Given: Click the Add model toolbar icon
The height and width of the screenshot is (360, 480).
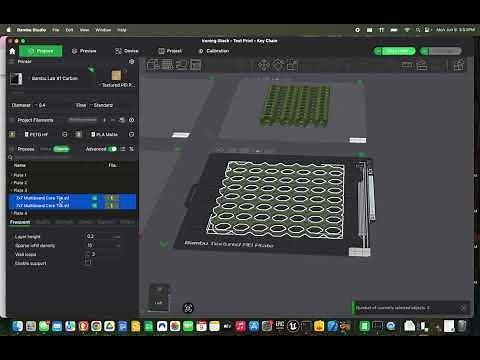Looking at the screenshot, I should [x=153, y=65].
